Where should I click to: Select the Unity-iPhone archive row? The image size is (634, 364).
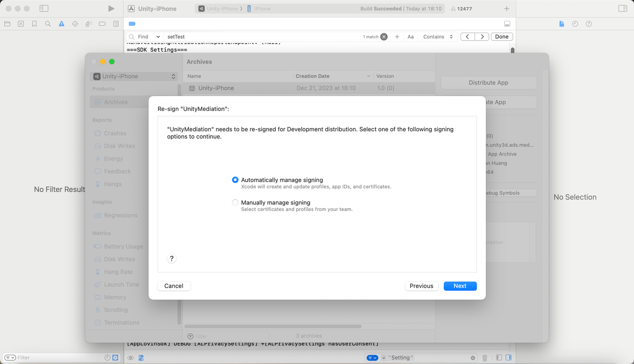pos(309,88)
